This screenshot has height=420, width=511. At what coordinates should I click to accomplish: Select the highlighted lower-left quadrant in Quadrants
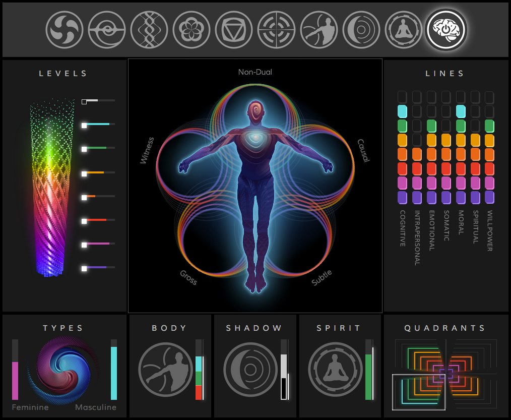(417, 392)
